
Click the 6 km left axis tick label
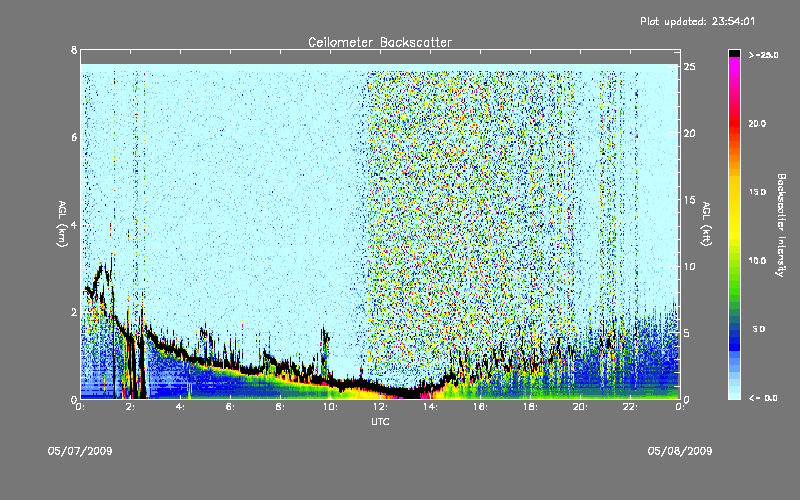coord(74,137)
